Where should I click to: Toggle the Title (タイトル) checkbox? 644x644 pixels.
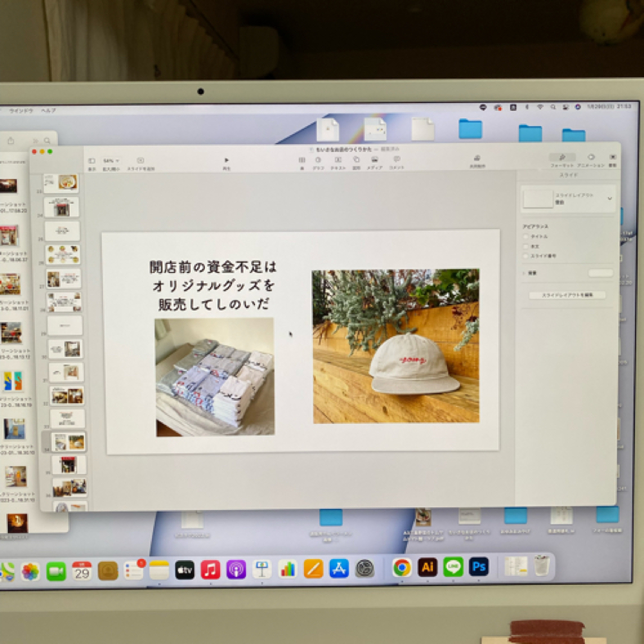(526, 236)
